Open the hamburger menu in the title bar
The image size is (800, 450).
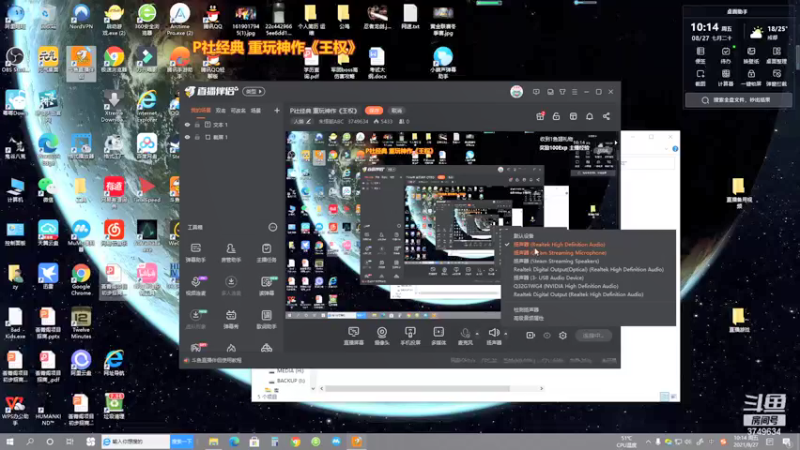[x=574, y=92]
